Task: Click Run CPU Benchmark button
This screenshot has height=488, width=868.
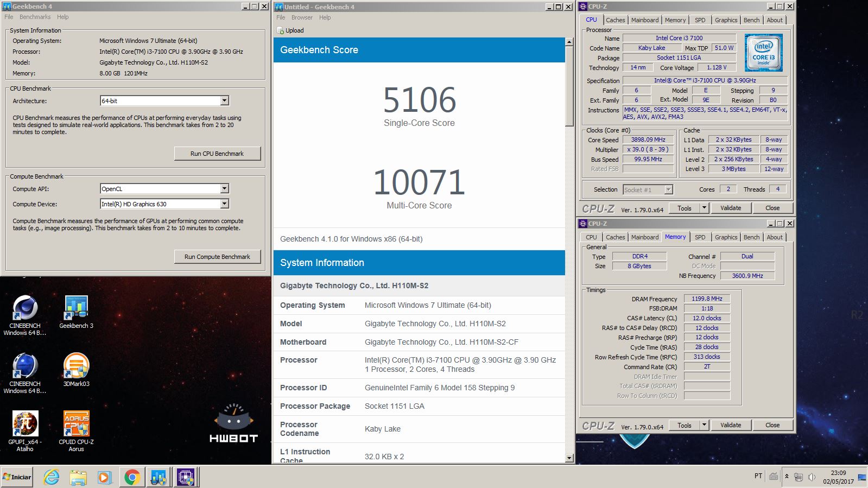Action: pyautogui.click(x=217, y=154)
